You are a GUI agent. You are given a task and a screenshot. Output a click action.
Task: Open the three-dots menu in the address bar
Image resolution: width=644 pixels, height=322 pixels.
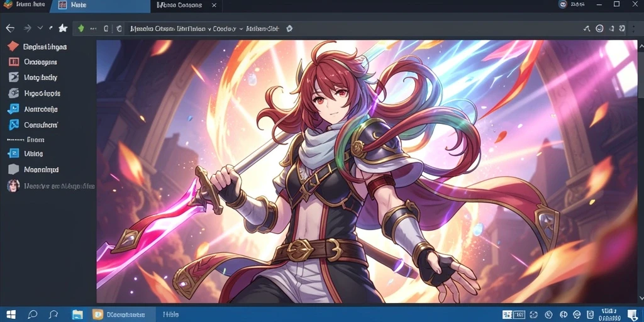pyautogui.click(x=93, y=29)
